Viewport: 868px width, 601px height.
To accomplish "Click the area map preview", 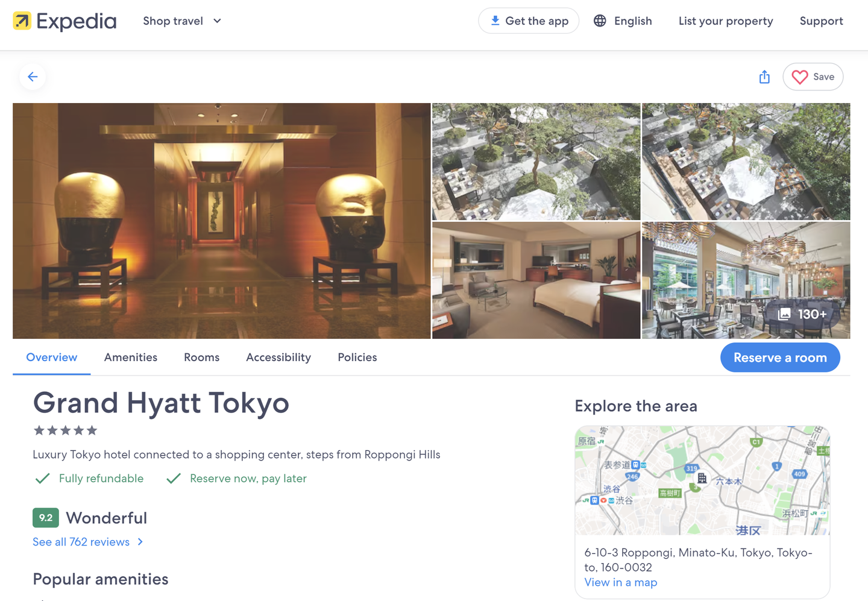I will [x=702, y=480].
